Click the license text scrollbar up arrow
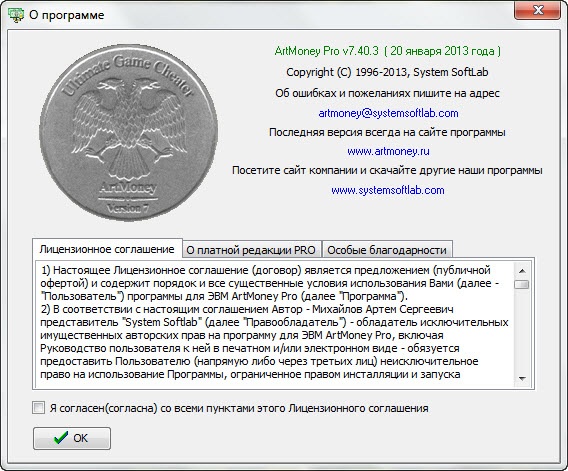The height and width of the screenshot is (471, 568). 522,271
